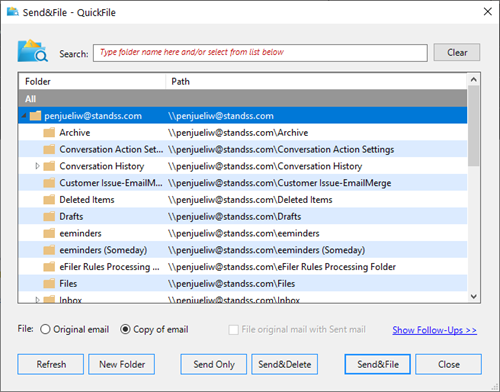500x392 pixels.
Task: Click the eeminders (Someday) folder icon
Action: point(49,250)
